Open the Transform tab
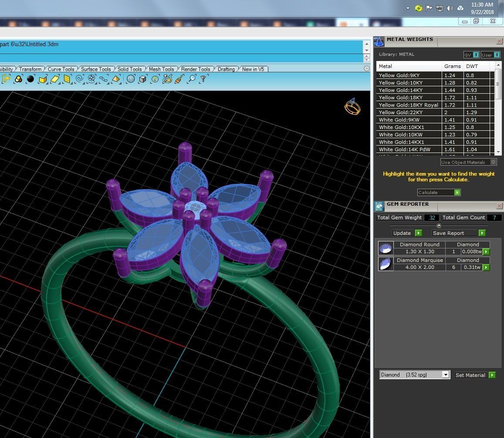The height and width of the screenshot is (438, 504). tap(30, 69)
